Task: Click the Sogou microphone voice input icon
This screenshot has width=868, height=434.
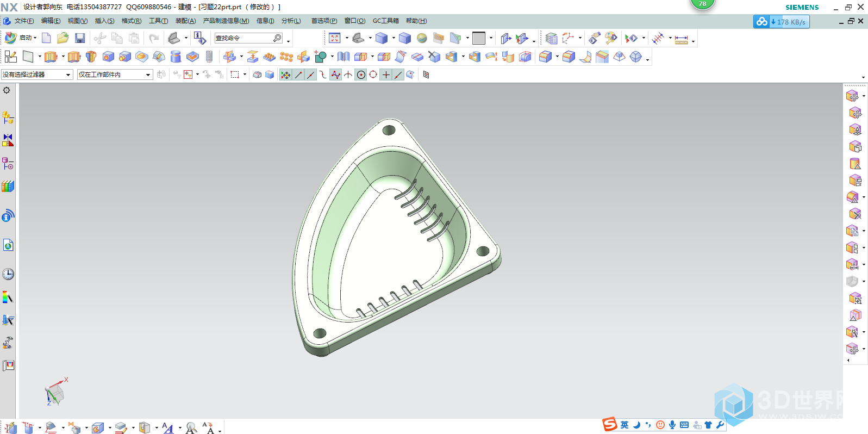Action: (672, 425)
